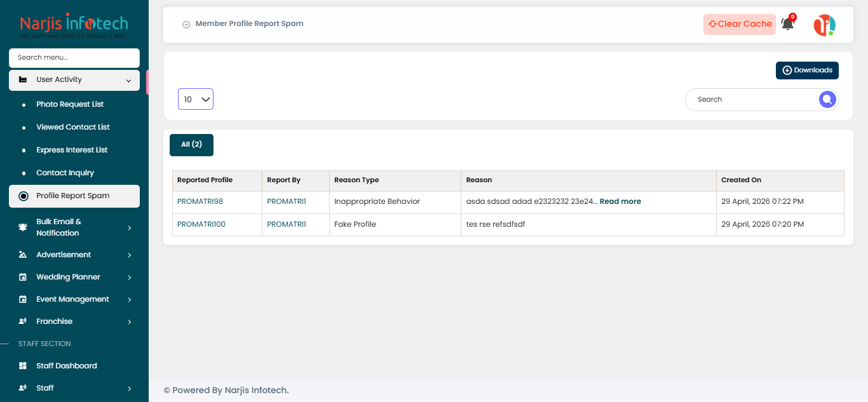Viewport: 868px width, 402px height.
Task: Click the Reported Profile column header
Action: click(x=217, y=180)
